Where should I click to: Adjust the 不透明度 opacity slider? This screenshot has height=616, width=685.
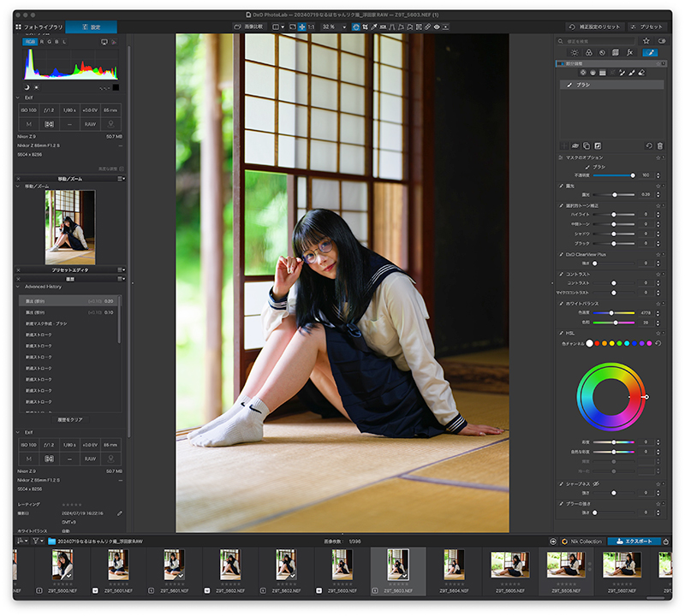tap(613, 175)
